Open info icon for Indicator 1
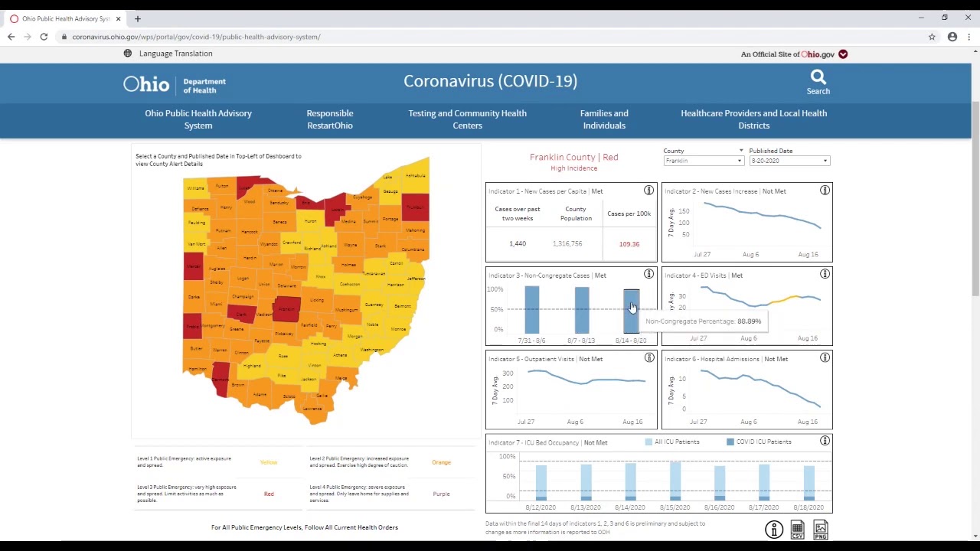 click(648, 191)
